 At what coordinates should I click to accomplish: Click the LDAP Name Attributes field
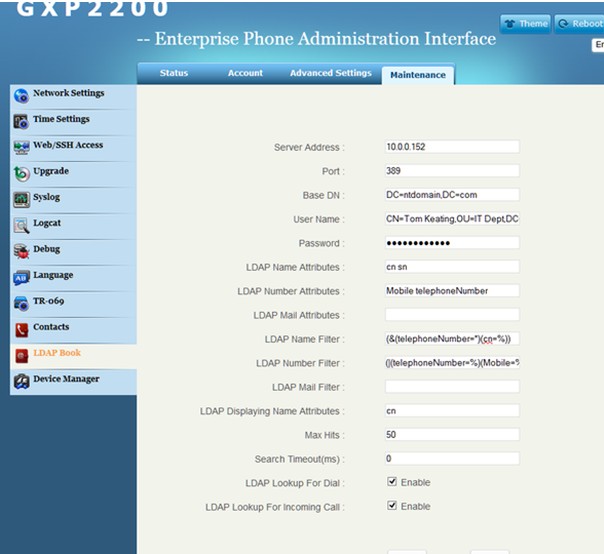coord(452,267)
